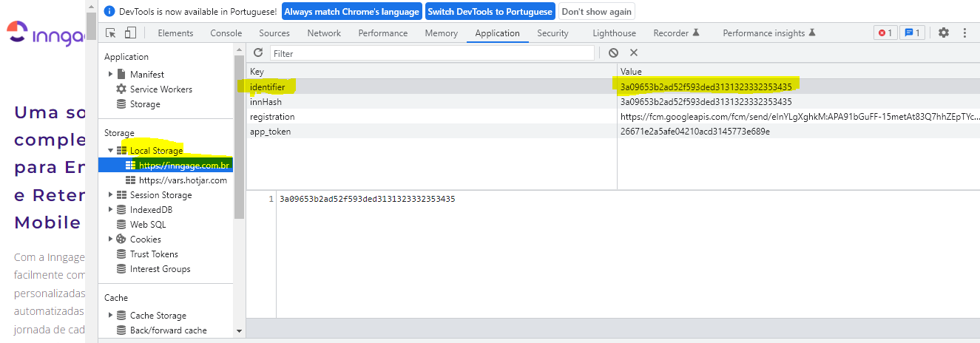Click the refresh storage icon

(258, 52)
